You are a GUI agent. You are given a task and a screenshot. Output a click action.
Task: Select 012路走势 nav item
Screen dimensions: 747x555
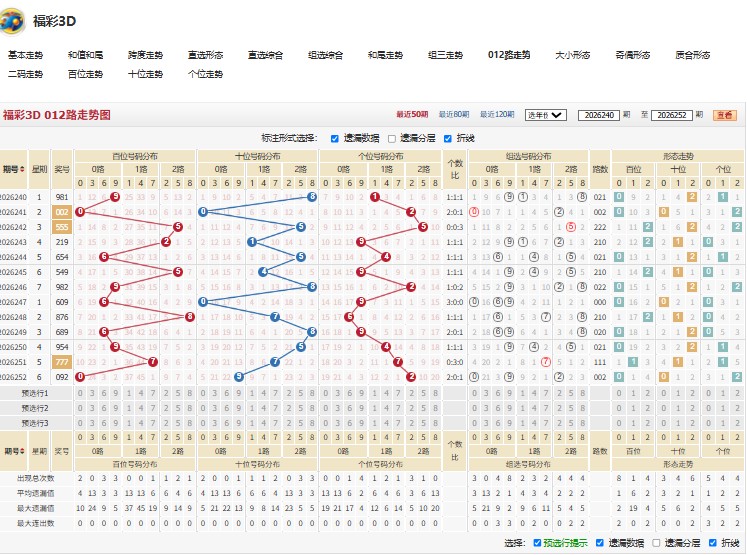point(509,55)
